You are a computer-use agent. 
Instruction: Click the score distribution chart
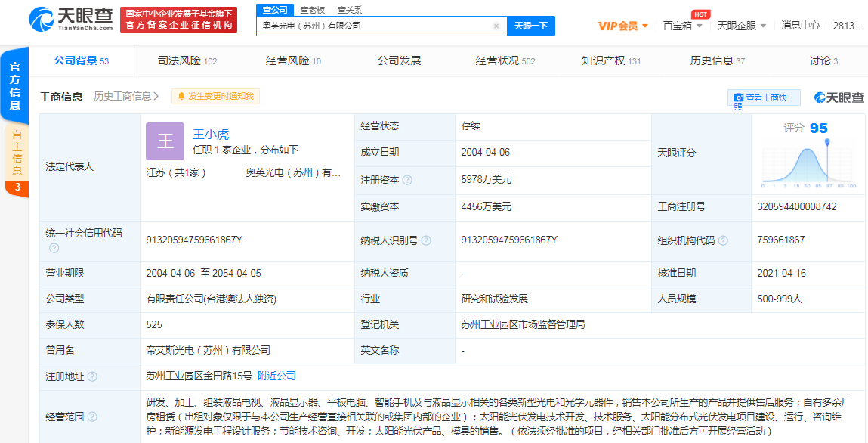click(809, 163)
